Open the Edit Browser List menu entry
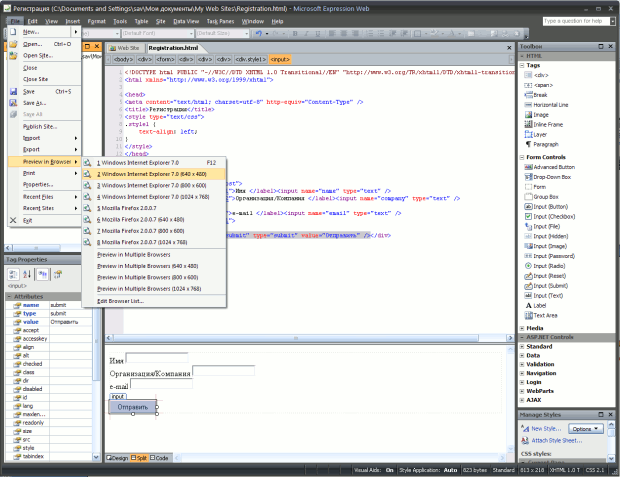 click(120, 300)
